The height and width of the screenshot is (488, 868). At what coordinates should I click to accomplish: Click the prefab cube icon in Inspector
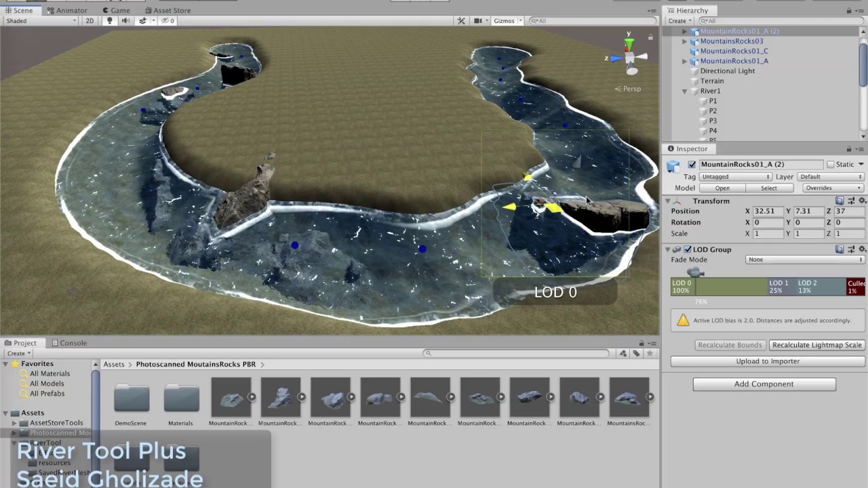tap(673, 166)
